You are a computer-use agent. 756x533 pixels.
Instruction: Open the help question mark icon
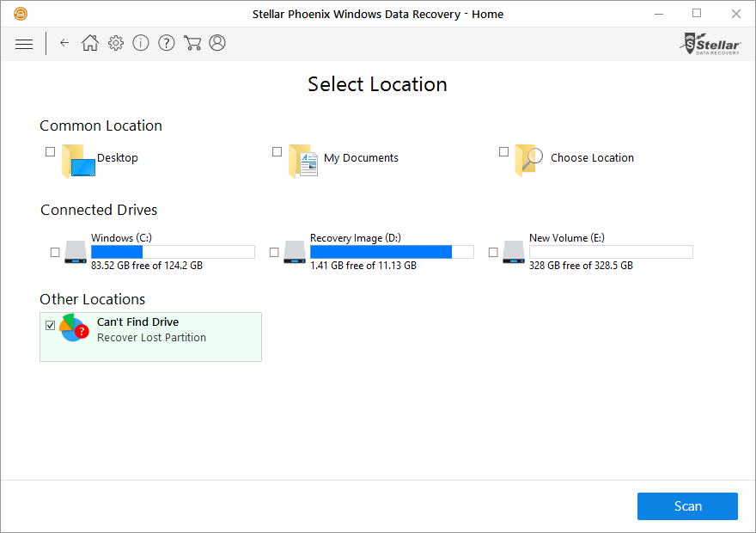pyautogui.click(x=167, y=43)
